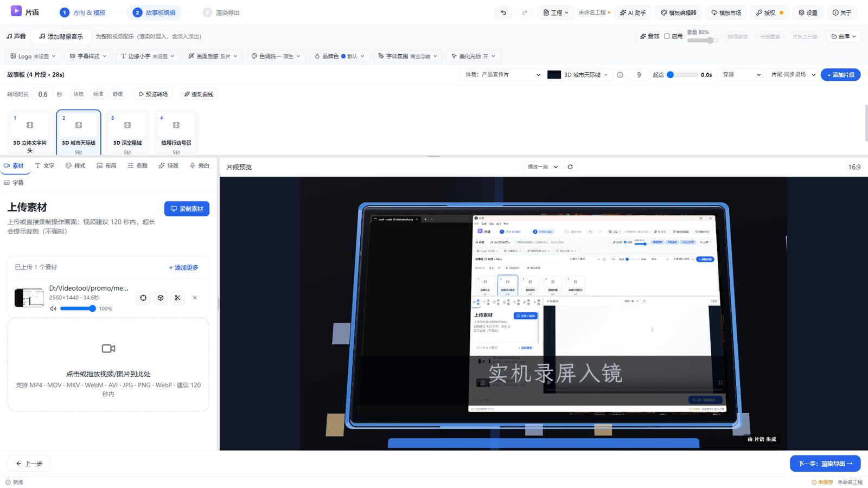Screen dimensions: 868x488
Task: Open the 模板市场 template market
Action: coord(726,12)
